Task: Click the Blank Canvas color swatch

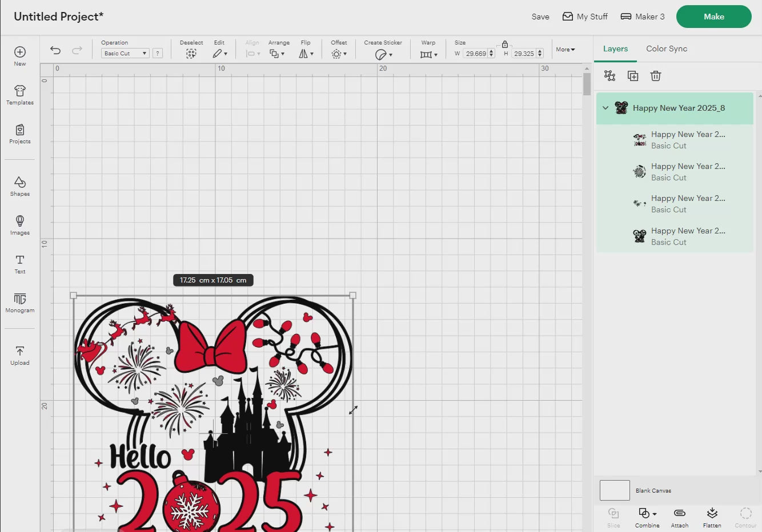Action: point(615,490)
